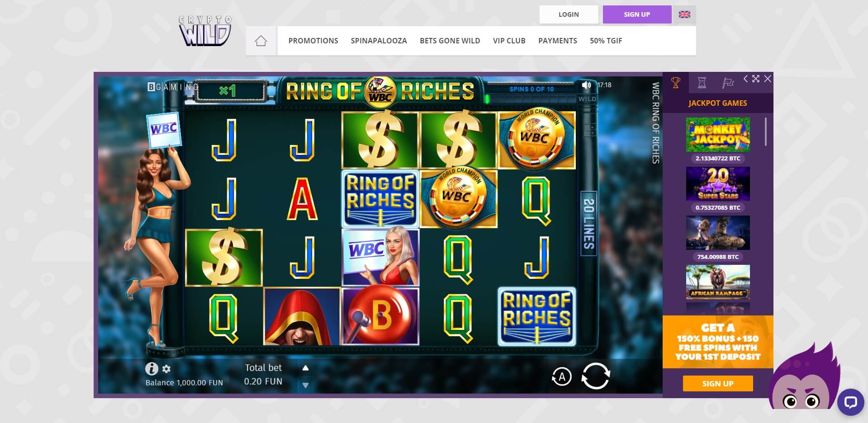The image size is (868, 423).
Task: Open the VIP CLUB menu item
Action: [x=509, y=41]
